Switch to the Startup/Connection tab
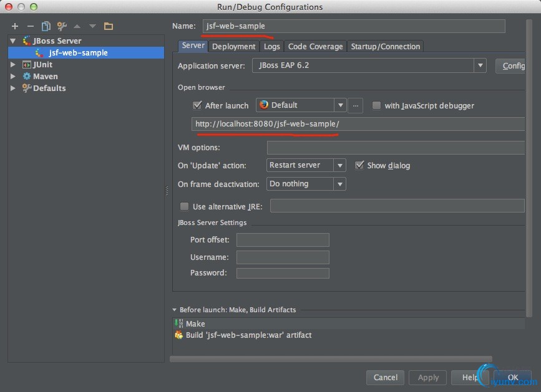Viewport: 541px width, 392px height. pos(386,47)
